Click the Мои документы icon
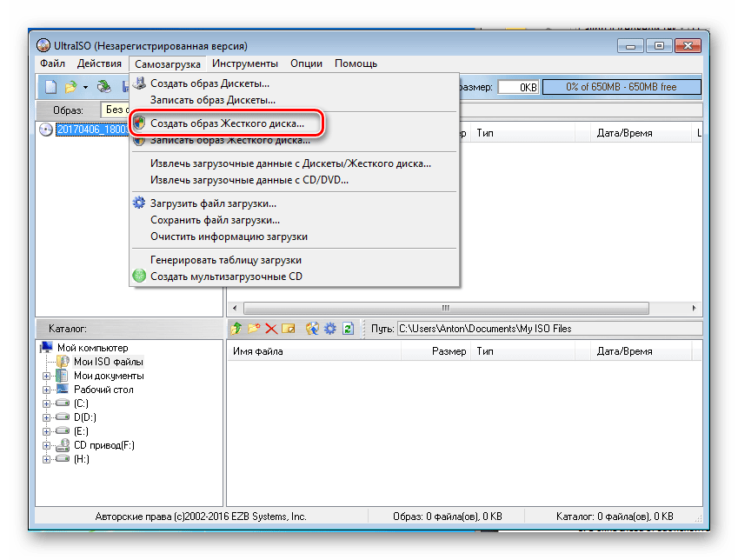The image size is (738, 560). click(62, 376)
